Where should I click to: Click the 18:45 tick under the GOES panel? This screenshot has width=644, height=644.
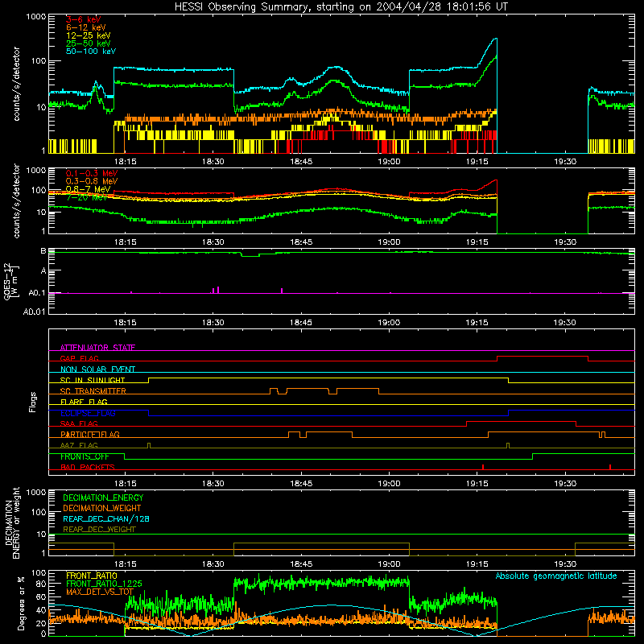(x=301, y=323)
